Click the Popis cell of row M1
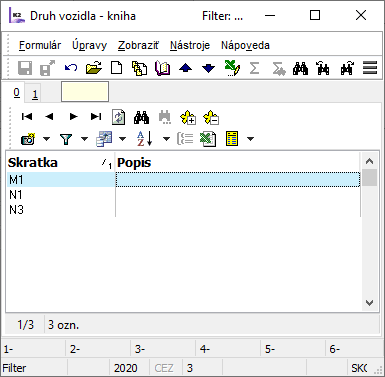 tap(238, 180)
